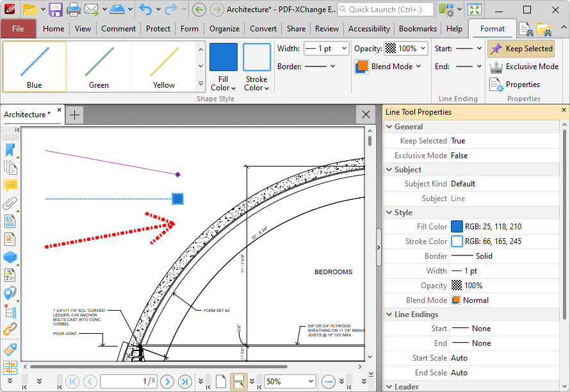Open the Properties button in the ribbon
The image size is (570, 392).
[x=515, y=85]
